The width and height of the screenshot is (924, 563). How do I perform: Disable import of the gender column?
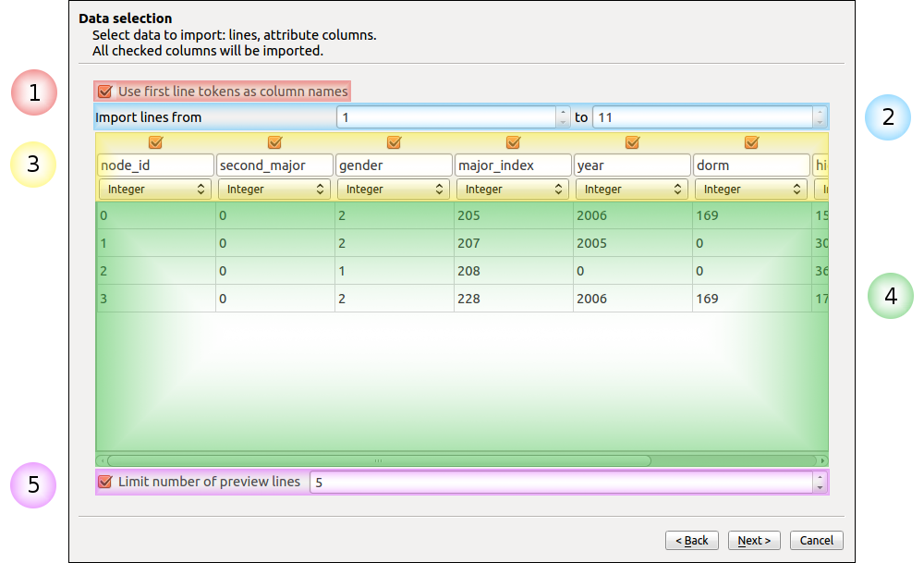coord(394,142)
